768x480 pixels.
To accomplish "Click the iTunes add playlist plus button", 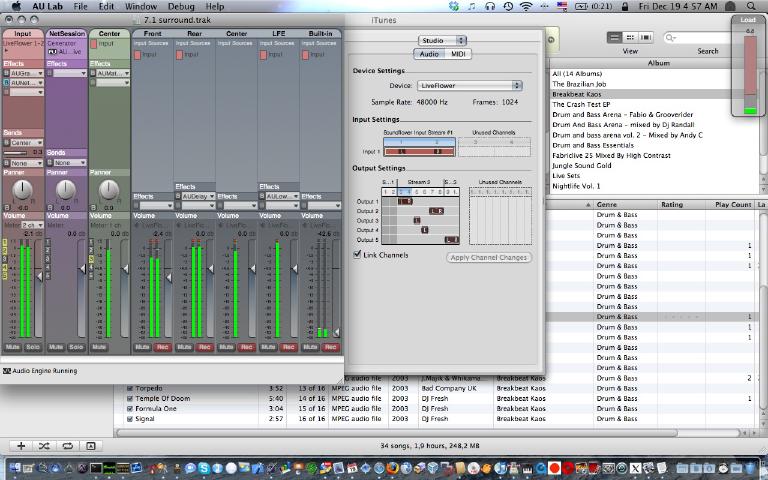I will [21, 446].
